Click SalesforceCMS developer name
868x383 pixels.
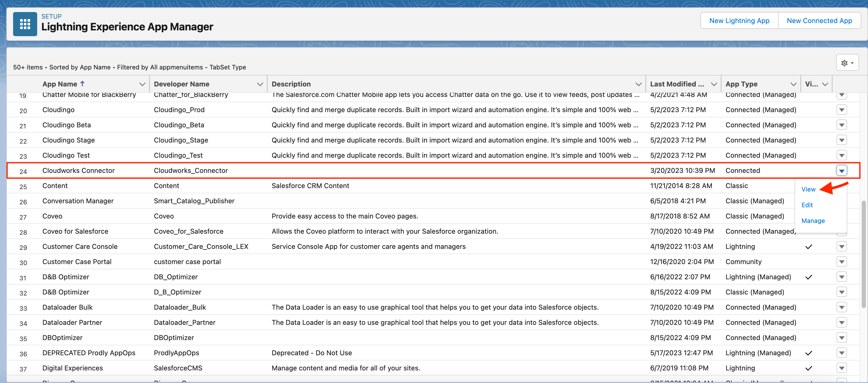[178, 368]
